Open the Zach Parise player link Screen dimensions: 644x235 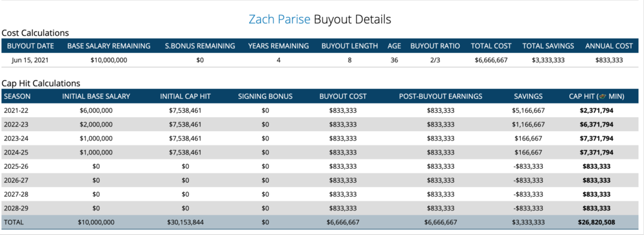(x=279, y=19)
